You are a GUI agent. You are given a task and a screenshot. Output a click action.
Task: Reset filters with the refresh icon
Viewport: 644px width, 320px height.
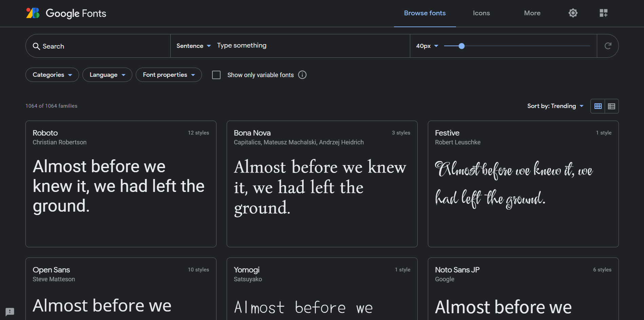point(608,46)
